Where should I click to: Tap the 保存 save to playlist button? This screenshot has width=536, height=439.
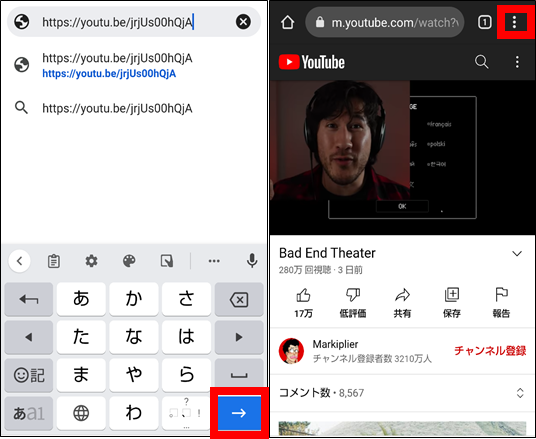click(x=452, y=303)
